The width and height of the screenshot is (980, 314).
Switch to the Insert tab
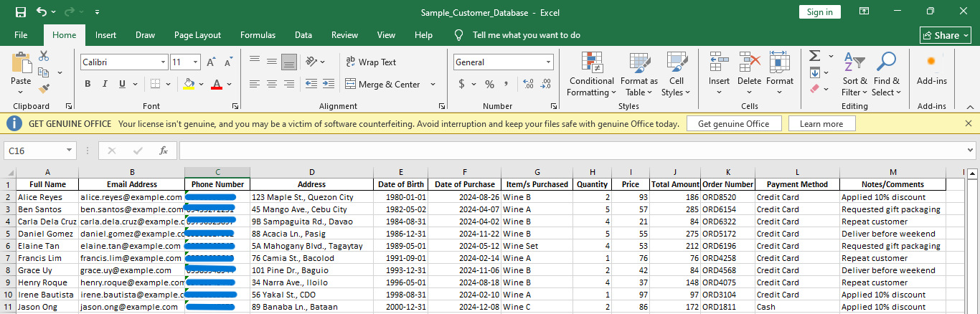(105, 35)
